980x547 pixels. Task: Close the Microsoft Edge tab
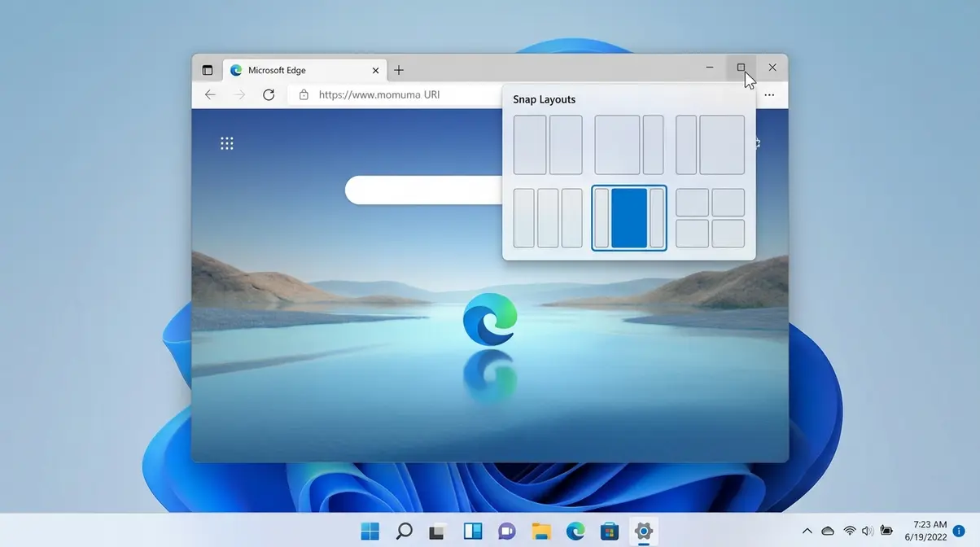(x=375, y=70)
